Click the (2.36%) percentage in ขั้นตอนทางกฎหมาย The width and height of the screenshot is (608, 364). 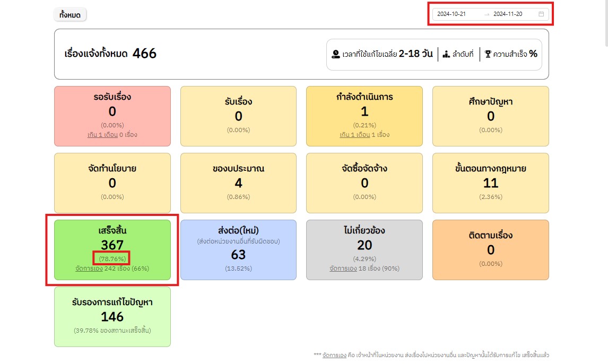[491, 197]
